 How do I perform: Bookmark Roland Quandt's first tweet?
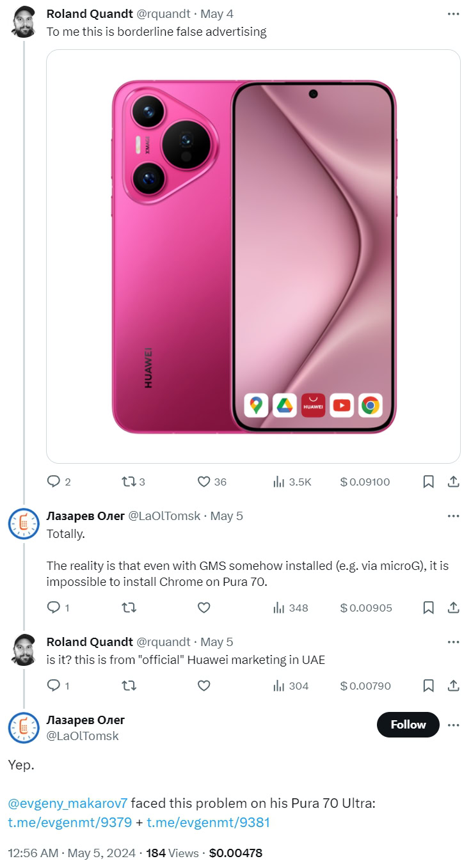click(429, 482)
